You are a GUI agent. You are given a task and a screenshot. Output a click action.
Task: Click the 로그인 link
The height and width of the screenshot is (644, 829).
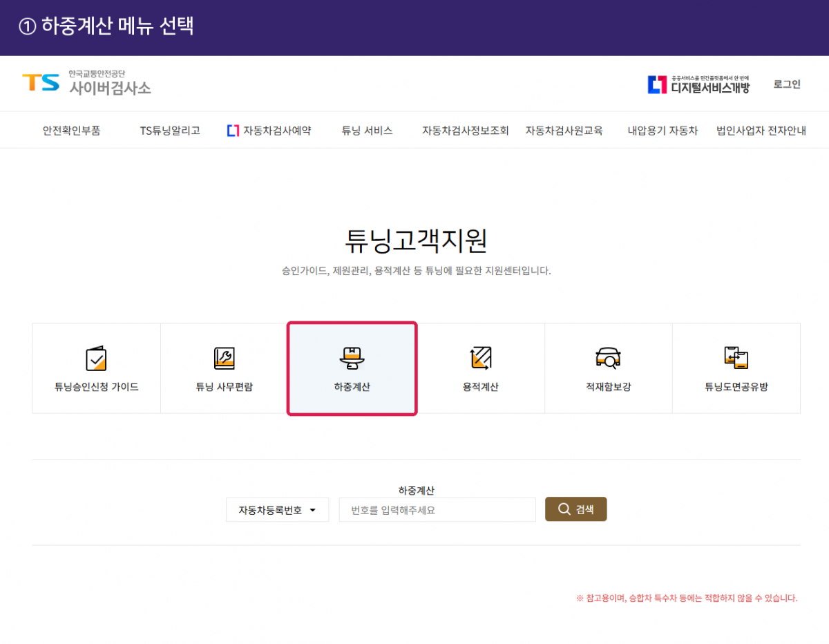[787, 84]
